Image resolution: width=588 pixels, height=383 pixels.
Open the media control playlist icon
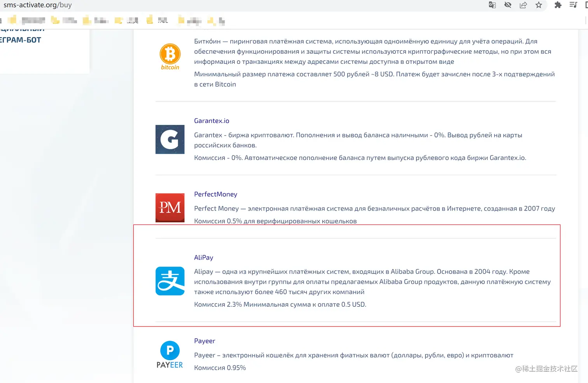pos(573,5)
